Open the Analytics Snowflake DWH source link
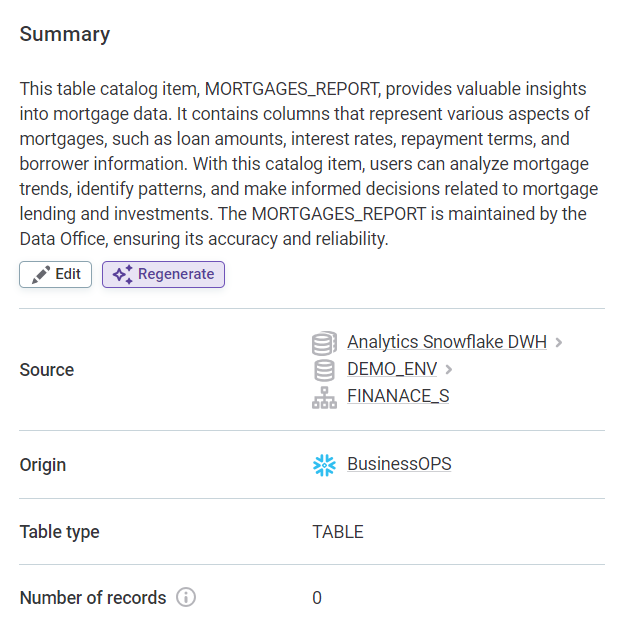Image resolution: width=629 pixels, height=644 pixels. tap(446, 342)
